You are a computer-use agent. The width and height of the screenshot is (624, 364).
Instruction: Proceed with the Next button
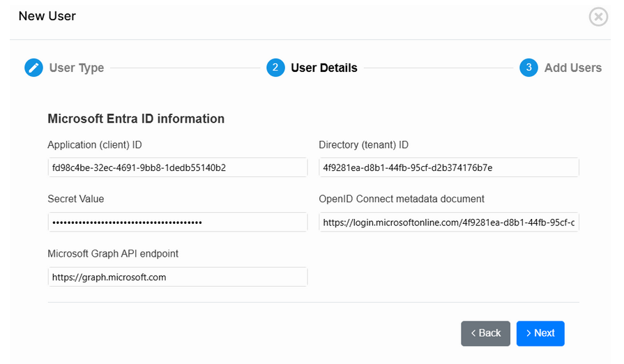click(x=540, y=333)
